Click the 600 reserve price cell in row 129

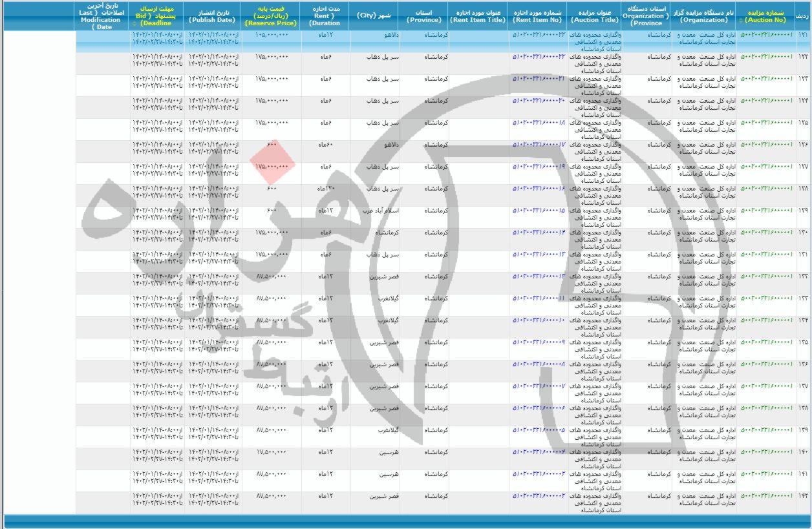pos(271,210)
